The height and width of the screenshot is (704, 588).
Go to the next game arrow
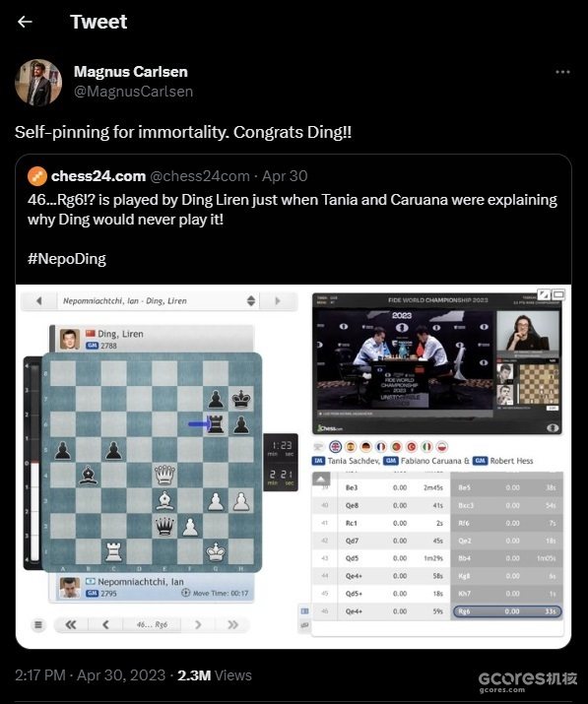point(278,301)
